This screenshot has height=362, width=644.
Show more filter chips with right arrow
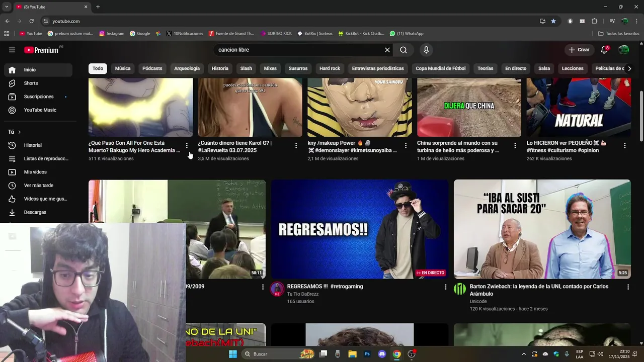(x=629, y=68)
